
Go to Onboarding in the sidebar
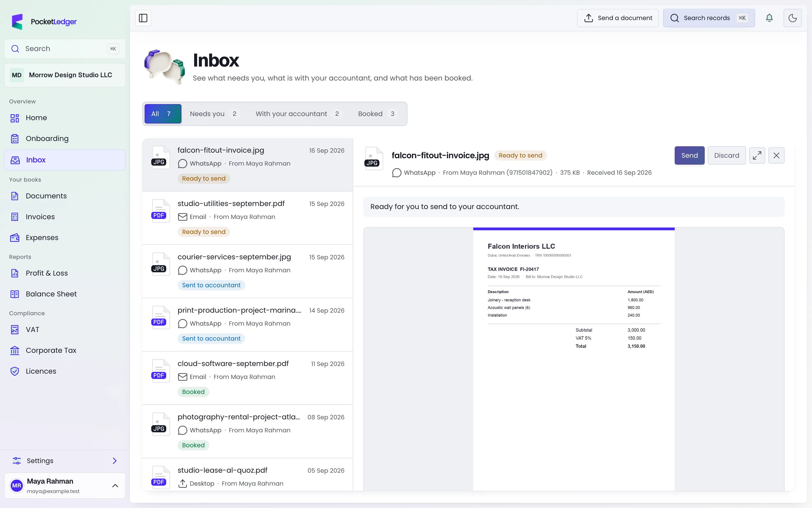point(65,138)
